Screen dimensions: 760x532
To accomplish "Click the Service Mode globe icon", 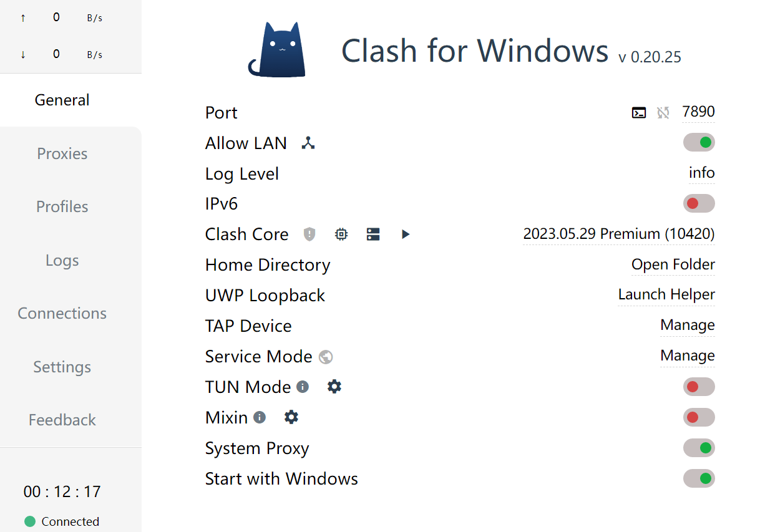I will [326, 357].
